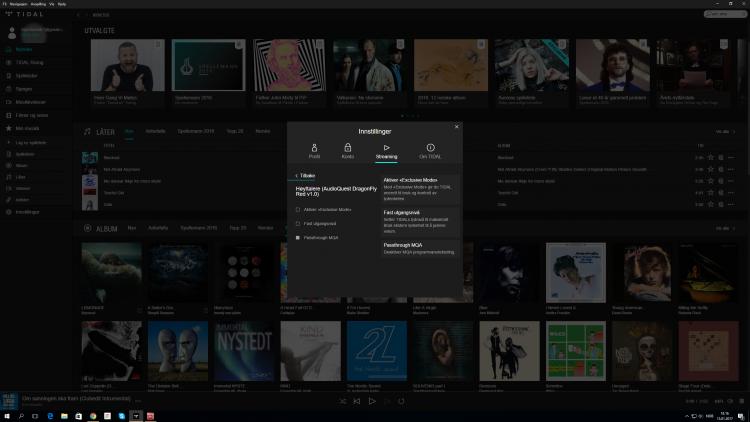Open Microsoft Edge from the taskbar
The image size is (750, 422).
pyautogui.click(x=50, y=416)
